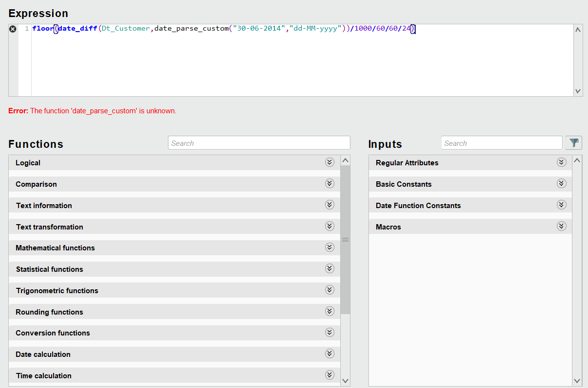Click the floor keyword in the expression

43,29
